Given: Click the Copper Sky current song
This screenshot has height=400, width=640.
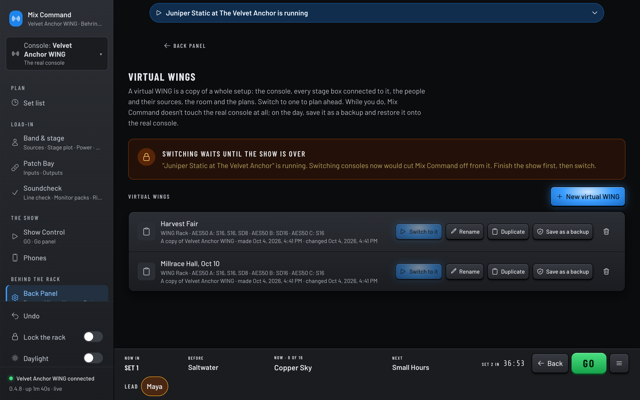Looking at the screenshot, I should (x=293, y=368).
